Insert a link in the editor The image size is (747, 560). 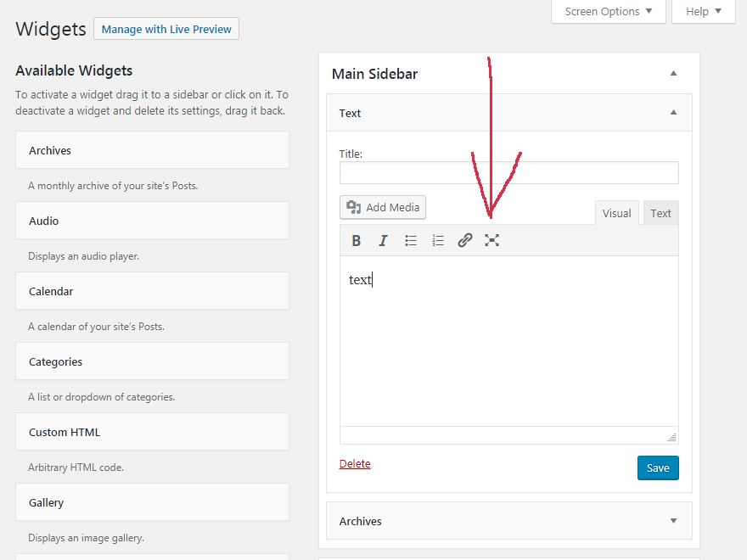point(465,241)
